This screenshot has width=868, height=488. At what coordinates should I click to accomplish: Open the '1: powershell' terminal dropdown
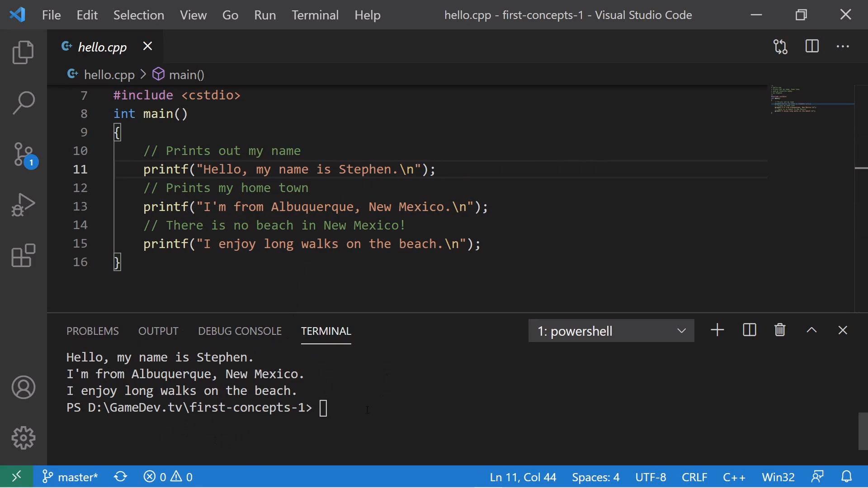(x=611, y=330)
